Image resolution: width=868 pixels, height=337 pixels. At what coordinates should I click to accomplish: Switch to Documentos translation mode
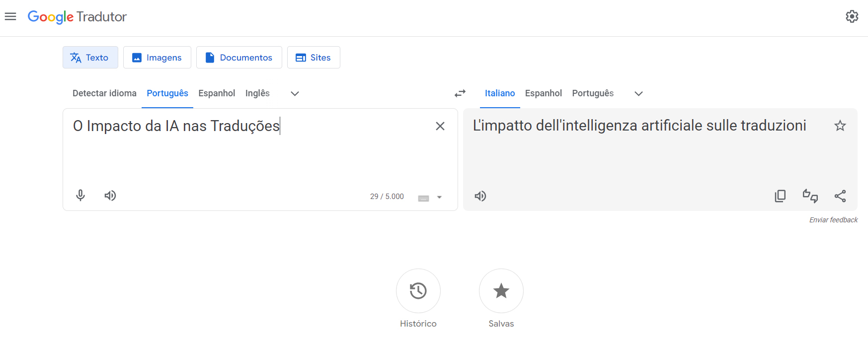coord(239,58)
